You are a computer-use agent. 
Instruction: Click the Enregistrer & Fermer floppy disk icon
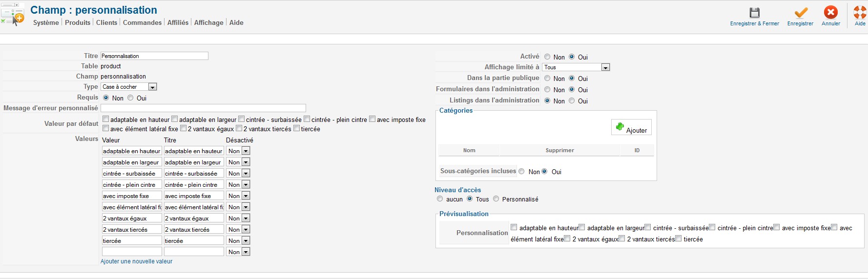click(755, 13)
